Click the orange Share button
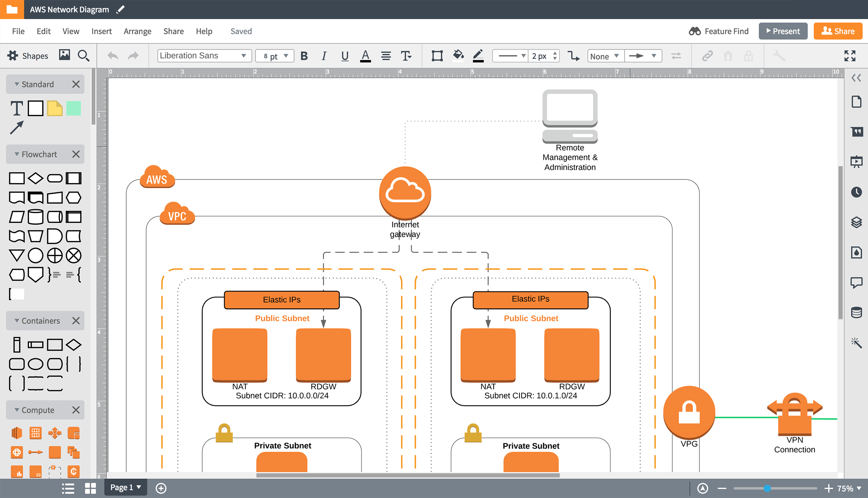 tap(838, 31)
